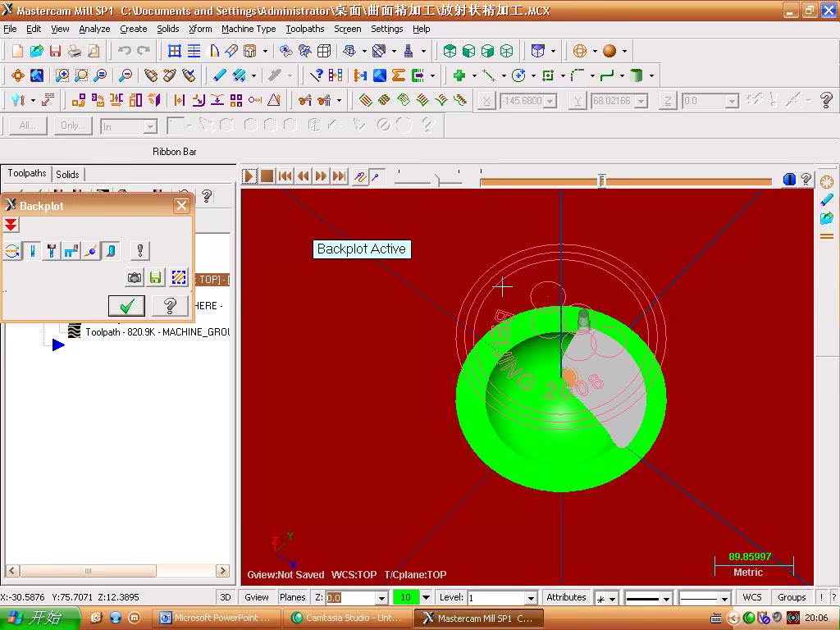This screenshot has width=840, height=630.
Task: Click the Create circle icon
Action: [518, 75]
